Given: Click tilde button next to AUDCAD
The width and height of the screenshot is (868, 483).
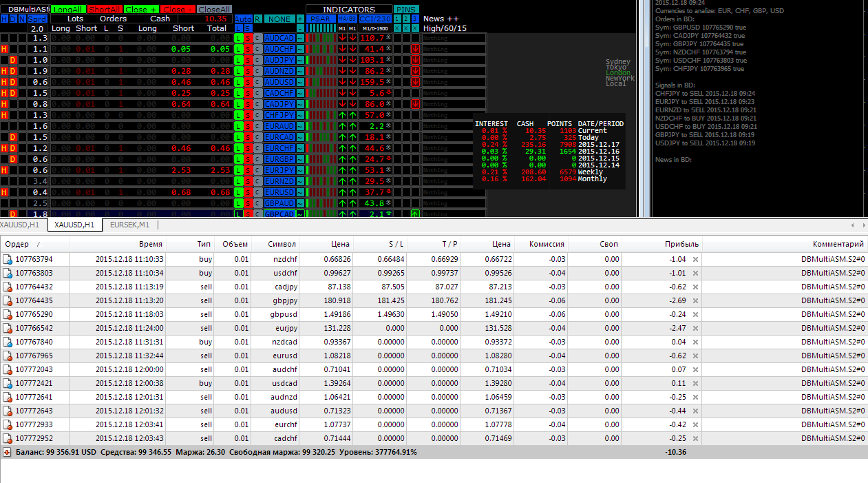Looking at the screenshot, I should 300,38.
